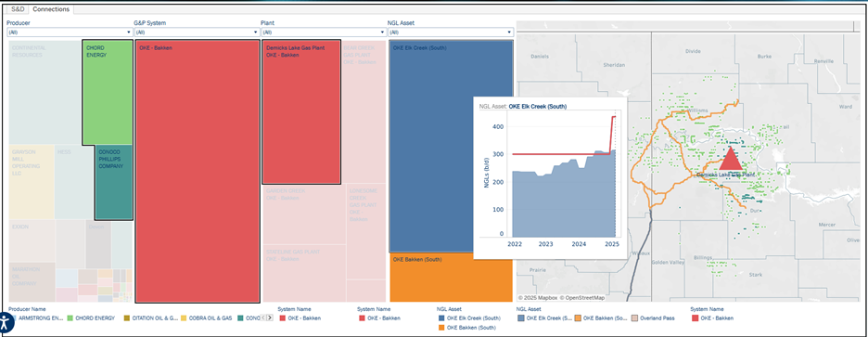Select the Connections tab
868x337 pixels.
(x=51, y=9)
